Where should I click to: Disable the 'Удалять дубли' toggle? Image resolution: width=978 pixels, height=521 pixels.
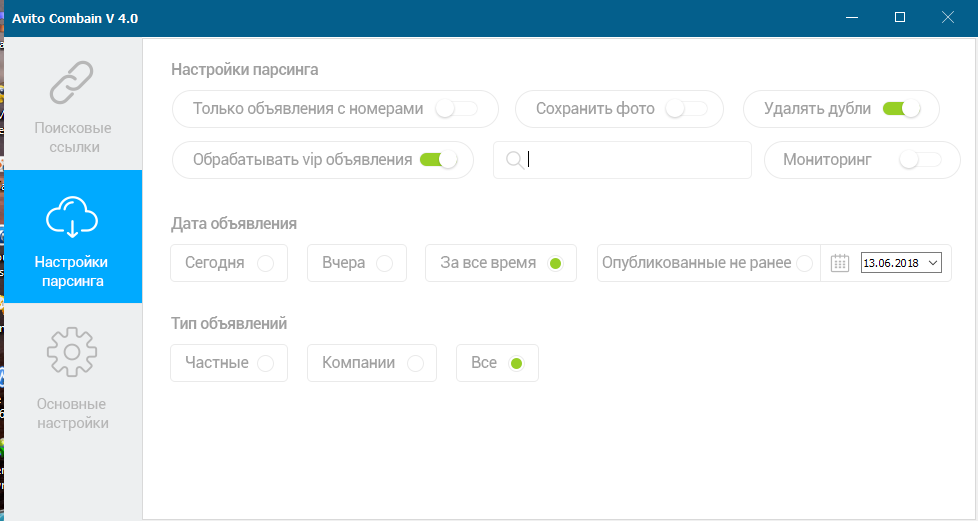(x=900, y=108)
